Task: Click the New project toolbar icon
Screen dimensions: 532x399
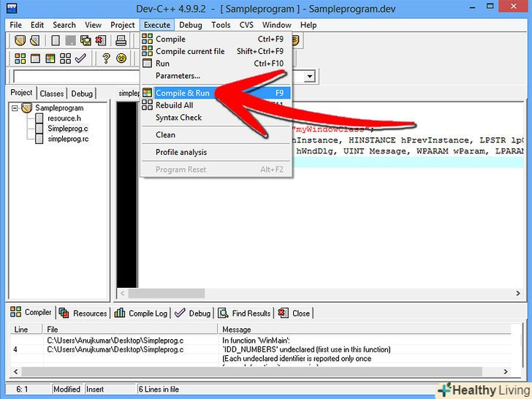Action: point(20,40)
